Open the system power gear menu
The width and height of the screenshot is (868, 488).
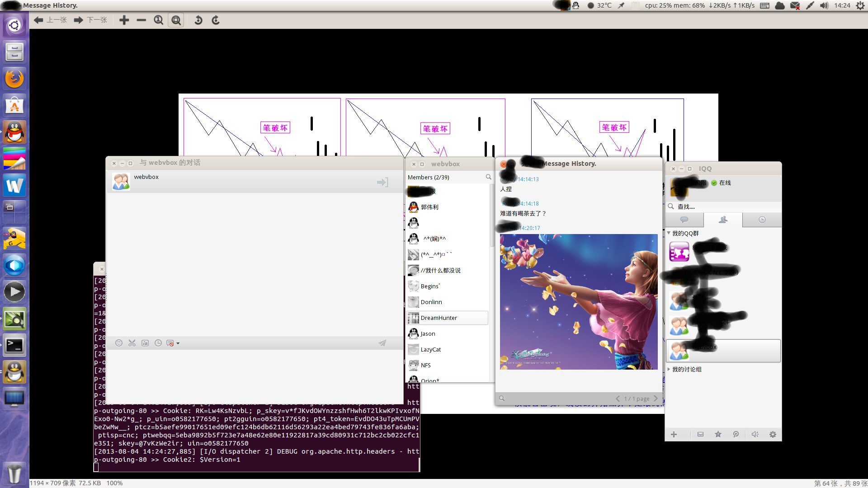[x=860, y=5]
